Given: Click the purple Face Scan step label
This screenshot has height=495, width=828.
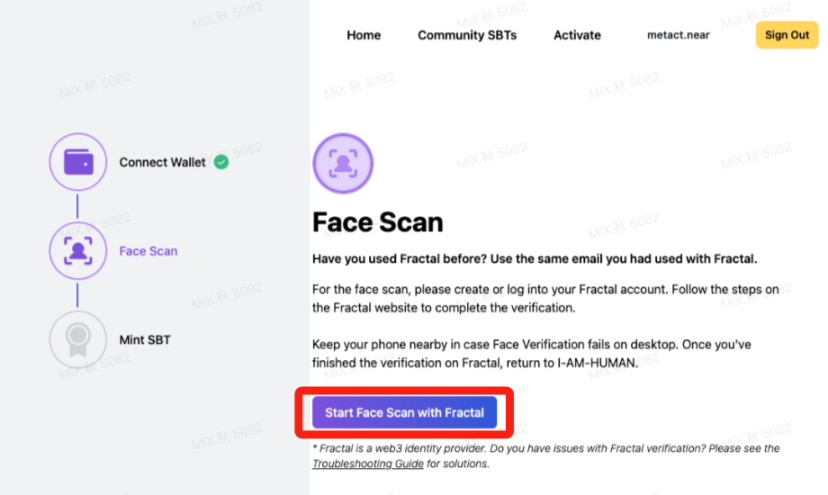Looking at the screenshot, I should tap(148, 251).
